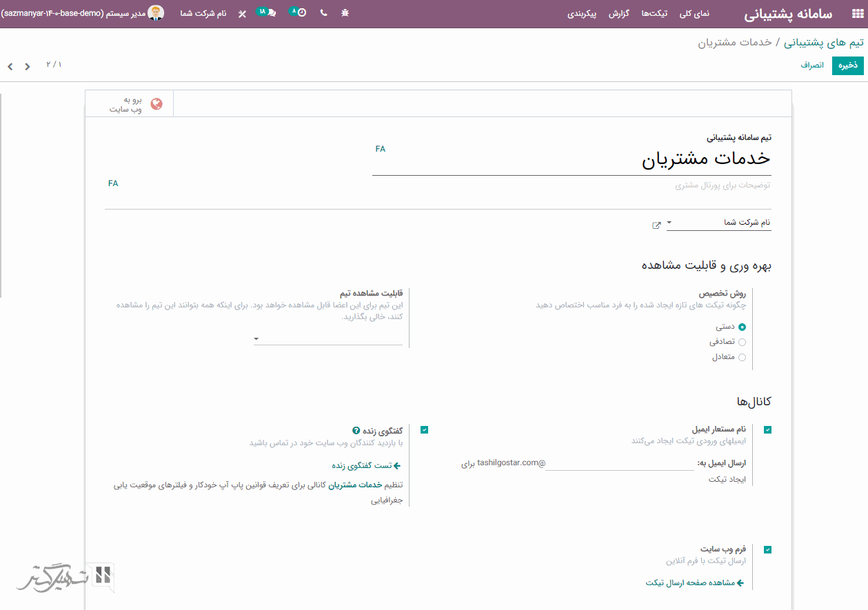
Task: Click the live chat help icon
Action: (356, 429)
